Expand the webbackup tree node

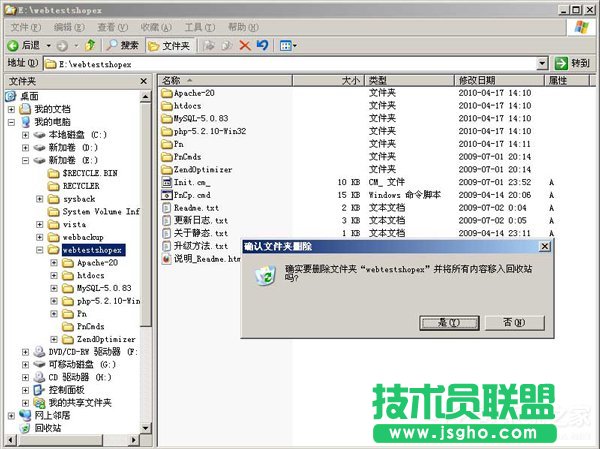click(39, 237)
